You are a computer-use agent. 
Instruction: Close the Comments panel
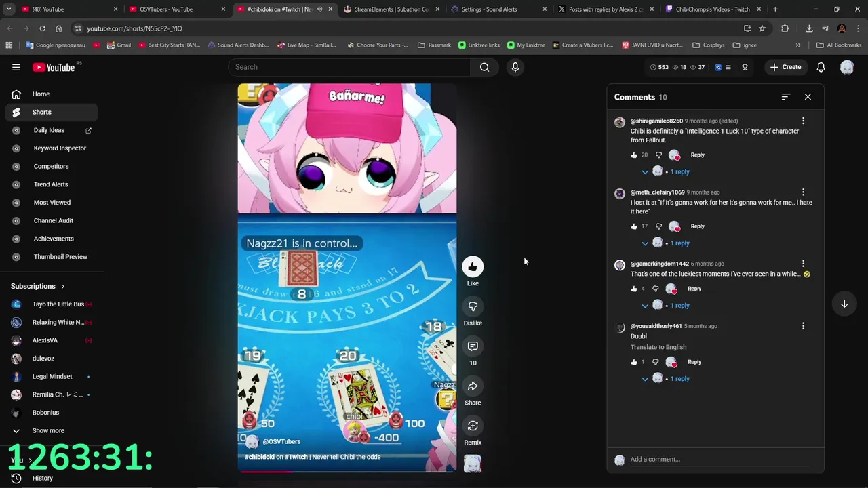(808, 97)
